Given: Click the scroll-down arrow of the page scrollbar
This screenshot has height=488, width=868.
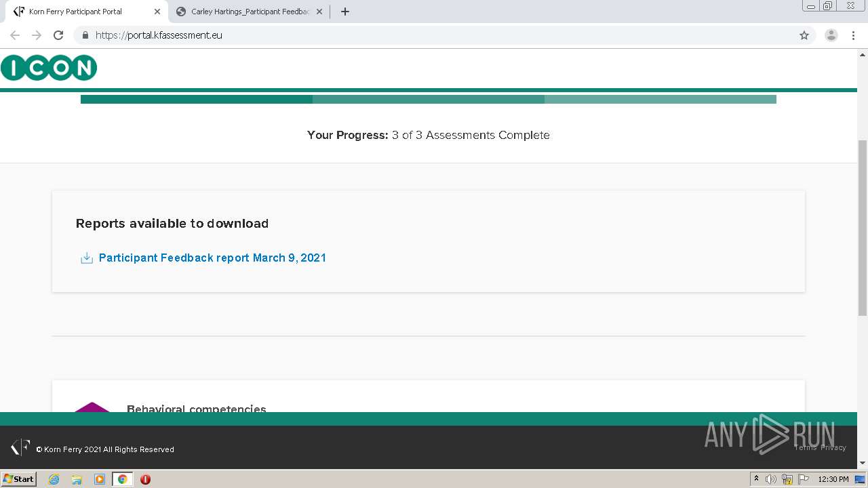Looking at the screenshot, I should tap(863, 463).
